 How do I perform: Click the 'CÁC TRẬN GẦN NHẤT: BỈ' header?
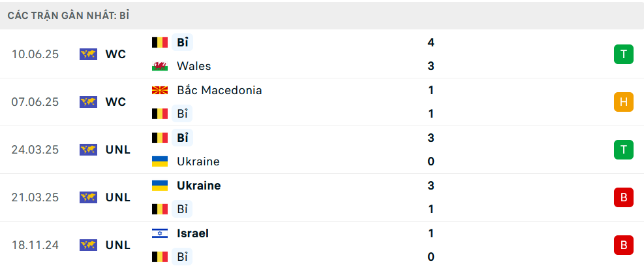click(x=69, y=16)
